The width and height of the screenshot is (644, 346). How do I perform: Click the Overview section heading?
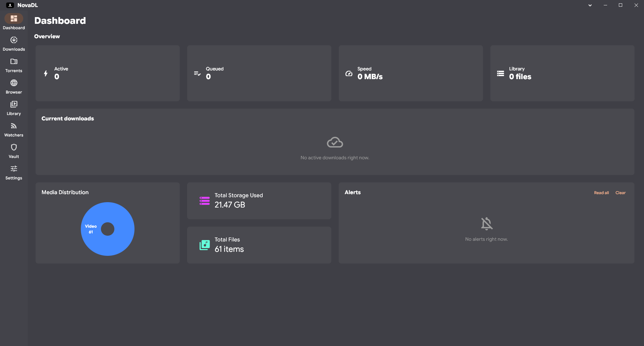(47, 36)
